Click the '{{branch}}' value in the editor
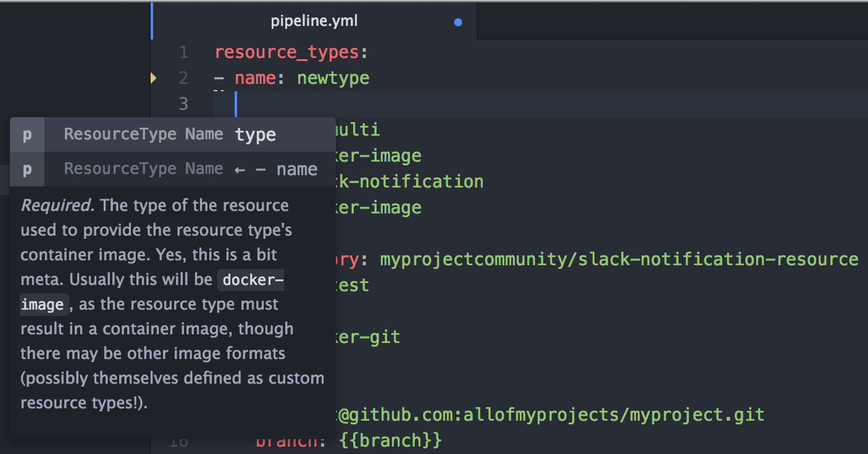The width and height of the screenshot is (868, 454). point(391,441)
